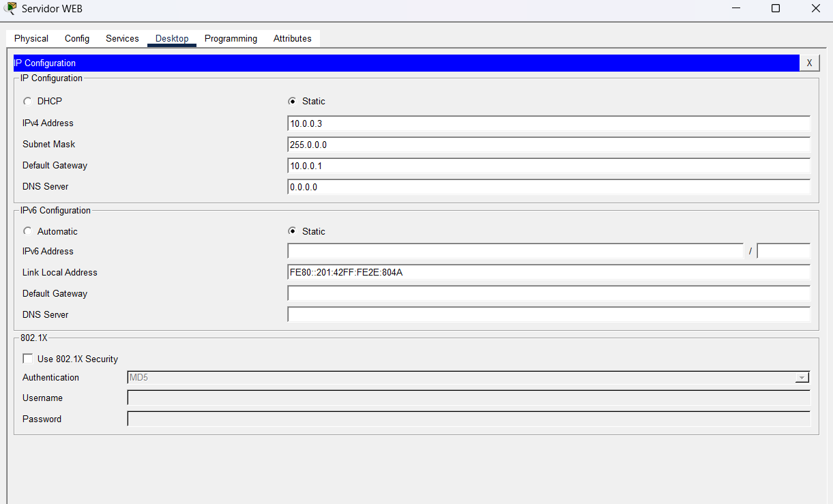Click the blue IP Configuration title bar
The height and width of the screenshot is (504, 833).
405,63
